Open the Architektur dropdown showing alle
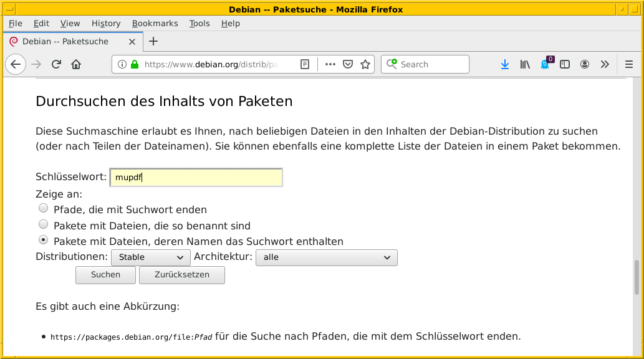 (326, 257)
